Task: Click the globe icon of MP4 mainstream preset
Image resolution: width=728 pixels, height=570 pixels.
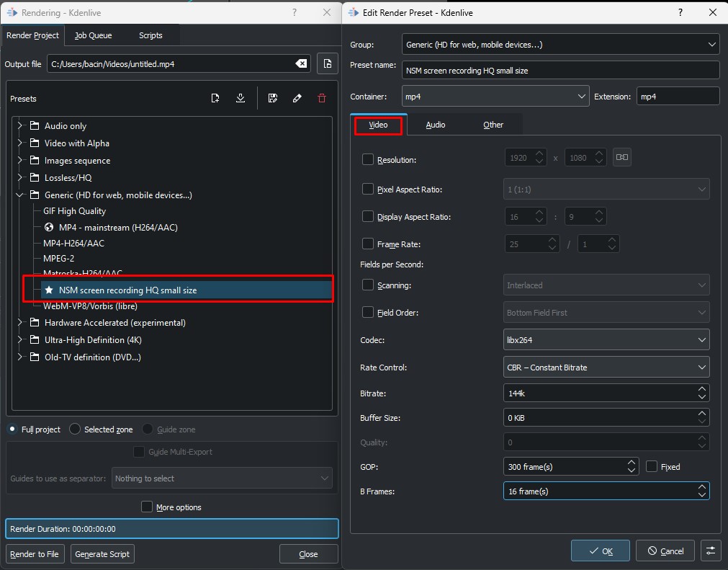Action: tap(49, 227)
